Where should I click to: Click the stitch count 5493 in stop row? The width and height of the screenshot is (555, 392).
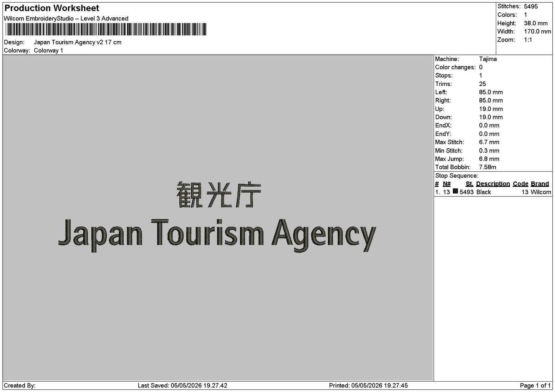pos(467,192)
